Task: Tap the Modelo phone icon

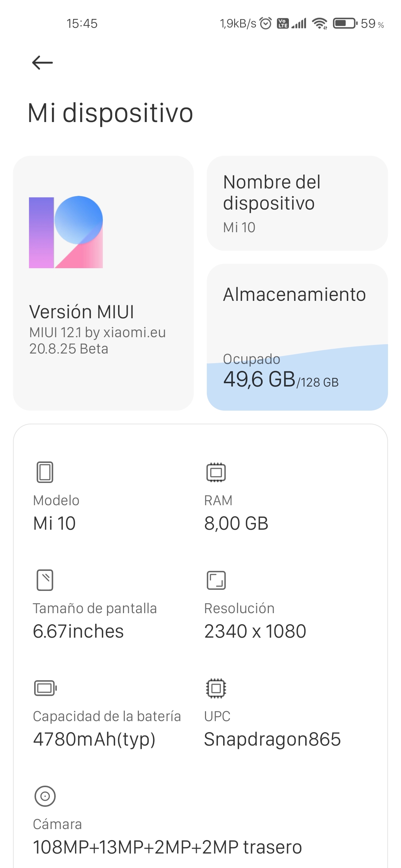Action: 45,472
